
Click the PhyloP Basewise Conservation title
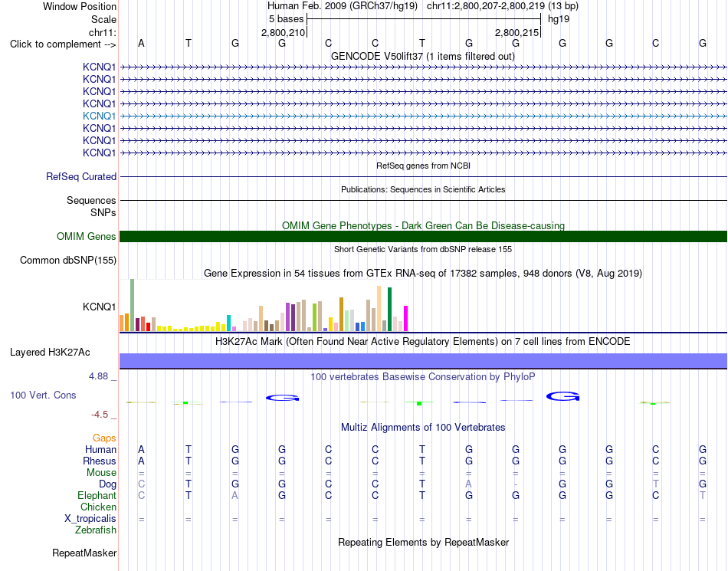(x=423, y=376)
